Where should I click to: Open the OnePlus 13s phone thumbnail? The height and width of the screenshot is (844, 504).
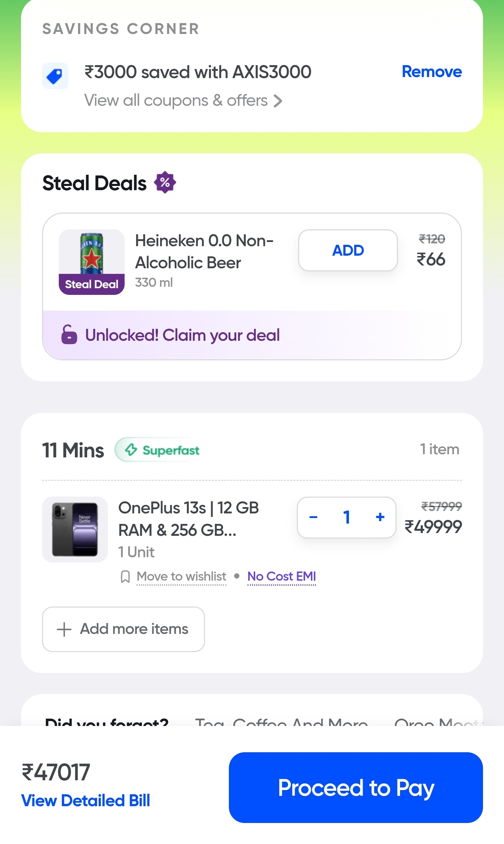tap(75, 530)
